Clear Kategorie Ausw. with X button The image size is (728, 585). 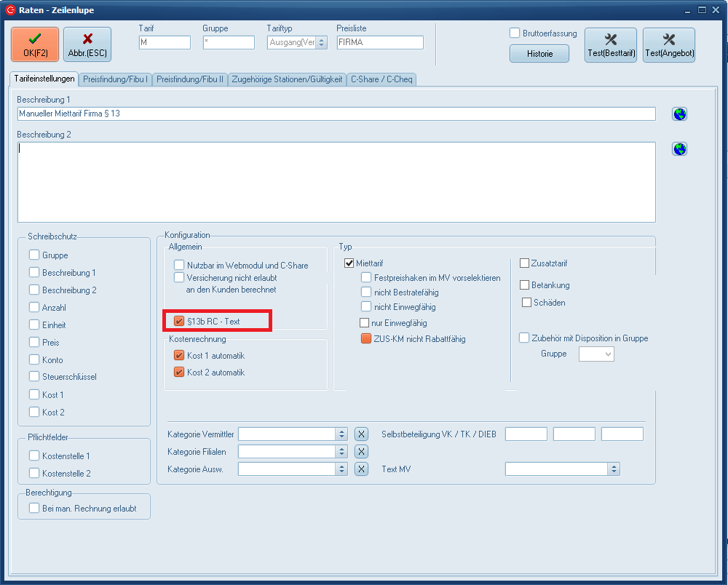(x=361, y=469)
